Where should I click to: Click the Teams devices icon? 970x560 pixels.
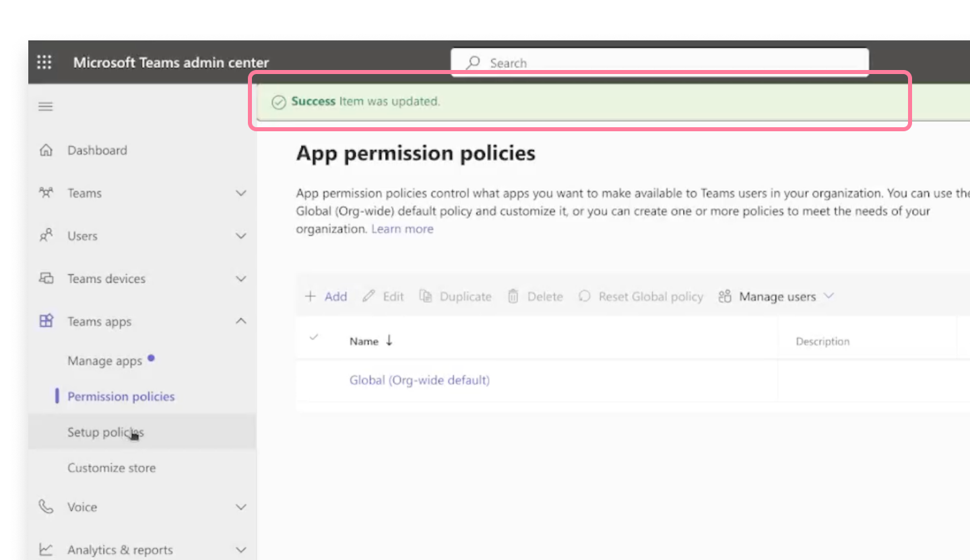[46, 278]
